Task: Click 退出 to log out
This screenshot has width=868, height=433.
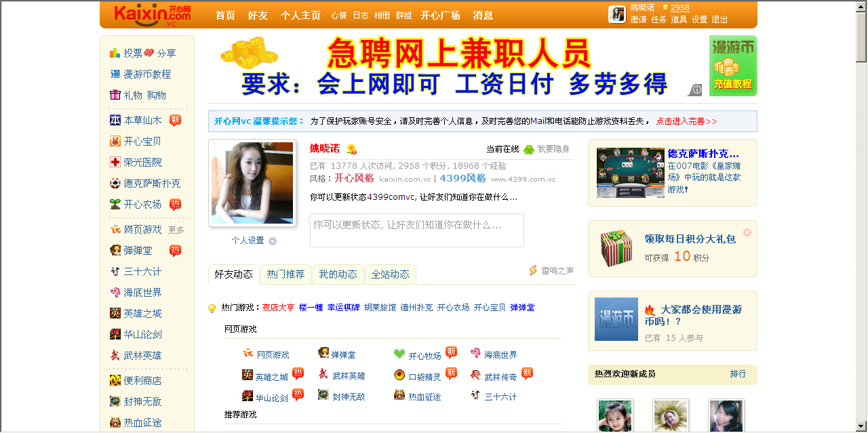Action: (719, 20)
